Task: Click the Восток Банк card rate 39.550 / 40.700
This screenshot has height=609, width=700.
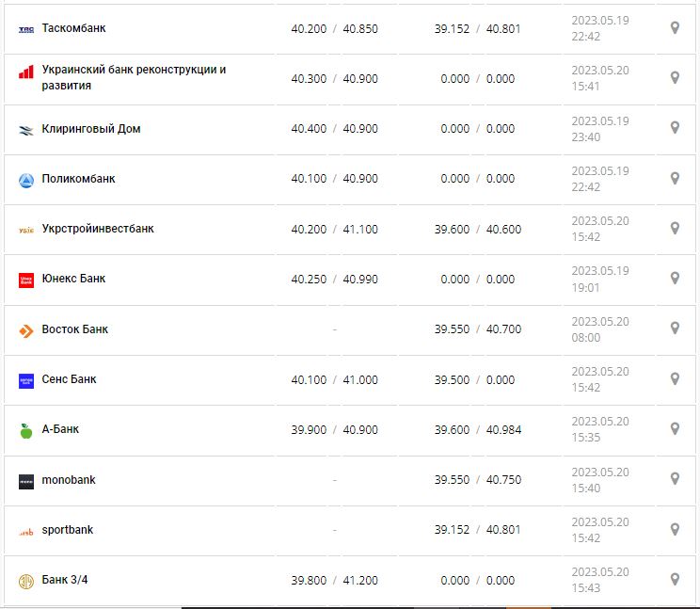Action: [x=477, y=329]
